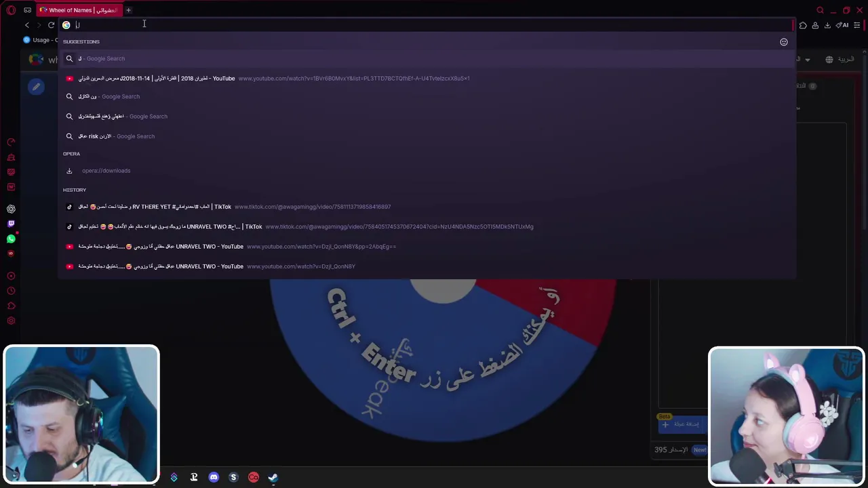868x488 pixels.
Task: Open Discord from the taskbar
Action: point(214,477)
